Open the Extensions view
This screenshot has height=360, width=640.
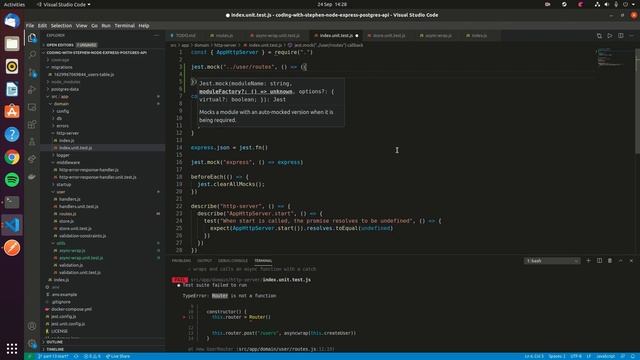pos(32,124)
